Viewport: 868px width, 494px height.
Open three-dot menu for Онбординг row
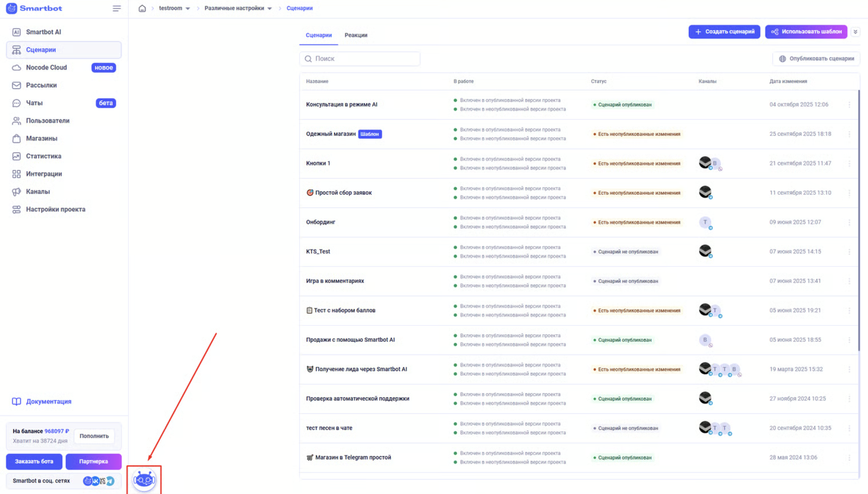849,222
